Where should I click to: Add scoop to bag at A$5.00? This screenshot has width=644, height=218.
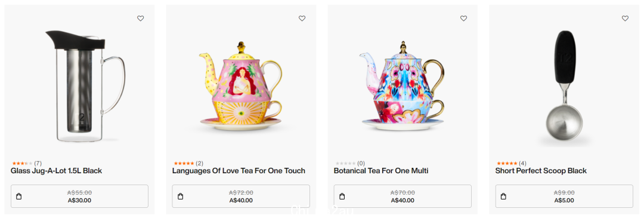tap(564, 196)
